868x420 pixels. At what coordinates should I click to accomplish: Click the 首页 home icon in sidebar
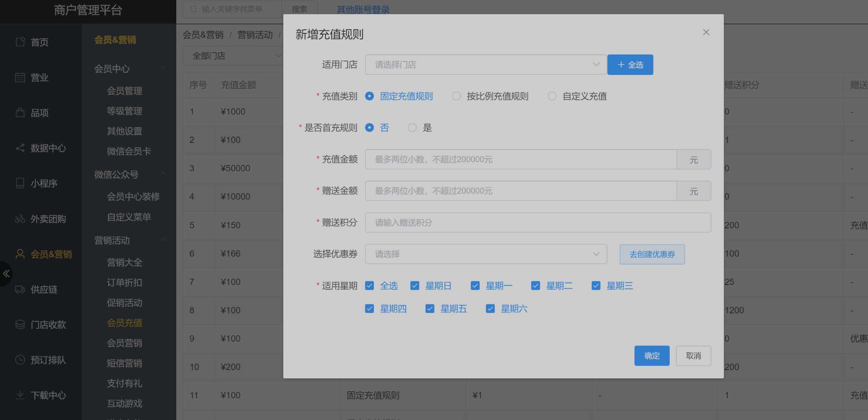point(20,42)
